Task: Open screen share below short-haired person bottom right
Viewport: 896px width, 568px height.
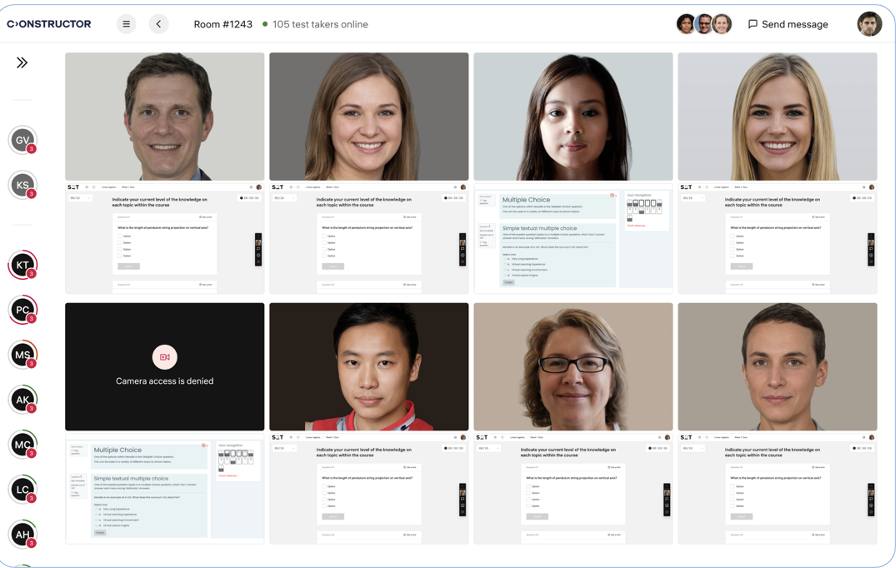Action: [777, 489]
